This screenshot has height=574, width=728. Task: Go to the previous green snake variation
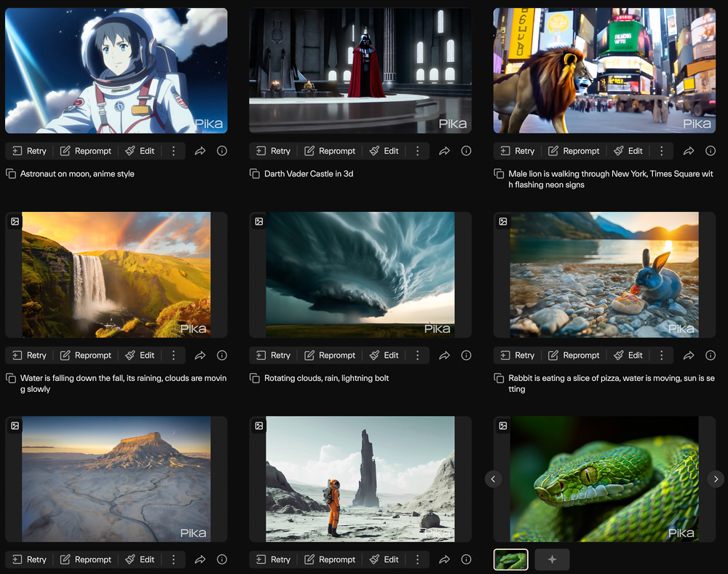[x=493, y=479]
